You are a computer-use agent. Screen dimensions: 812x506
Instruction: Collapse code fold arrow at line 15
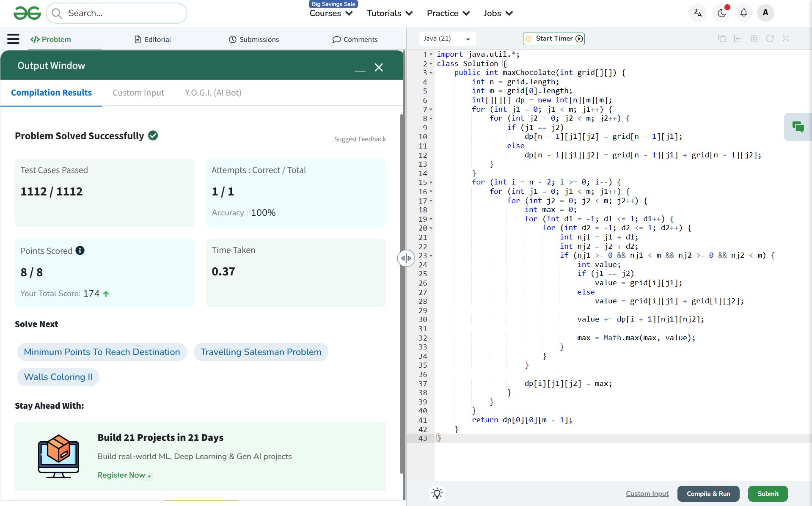431,183
